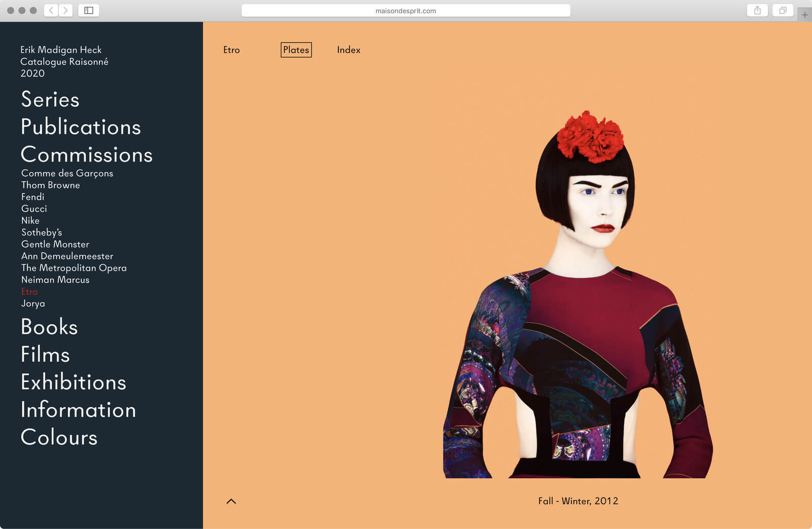Toggle the browser sidebar icon
Image resolution: width=812 pixels, height=529 pixels.
tap(89, 10)
